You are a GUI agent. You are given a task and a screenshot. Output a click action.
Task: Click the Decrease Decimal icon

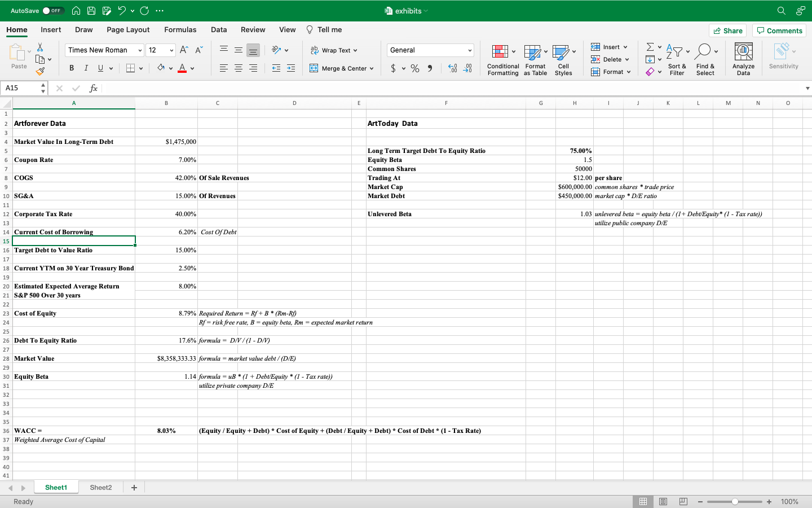467,68
